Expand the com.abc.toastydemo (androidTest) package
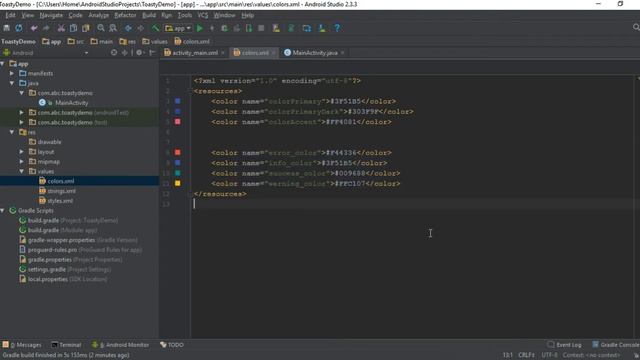Image resolution: width=640 pixels, height=360 pixels. 22,113
